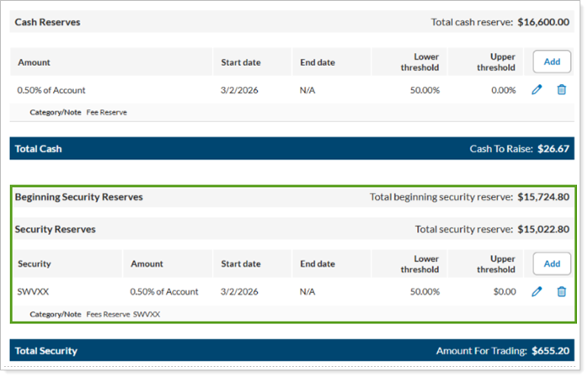Edit the Fee Reserve cash reserve row
The height and width of the screenshot is (378, 588).
pos(537,90)
